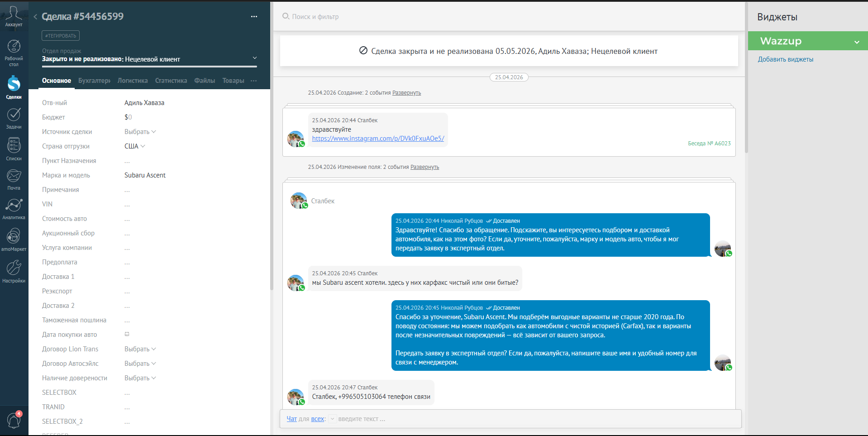Expand the Создание: 2 события link
Image resolution: width=868 pixels, height=436 pixels.
coord(406,93)
